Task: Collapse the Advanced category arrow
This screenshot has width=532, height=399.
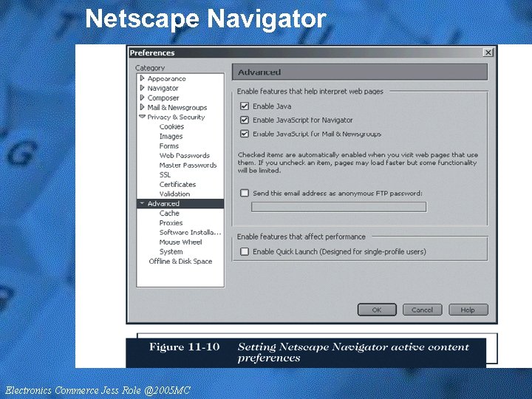Action: pyautogui.click(x=142, y=203)
